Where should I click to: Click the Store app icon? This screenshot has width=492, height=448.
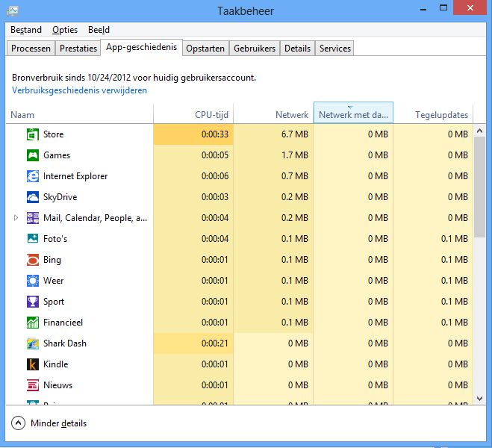(x=33, y=134)
